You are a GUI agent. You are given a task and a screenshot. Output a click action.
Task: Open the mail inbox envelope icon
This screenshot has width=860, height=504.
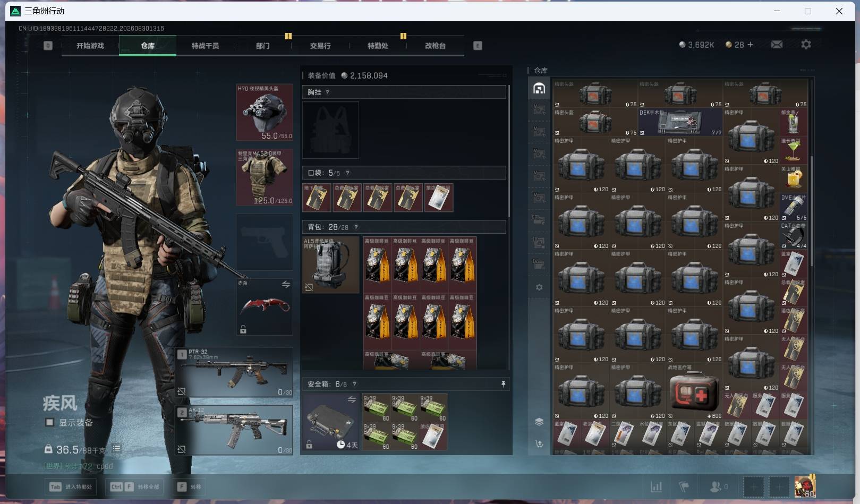(x=777, y=45)
